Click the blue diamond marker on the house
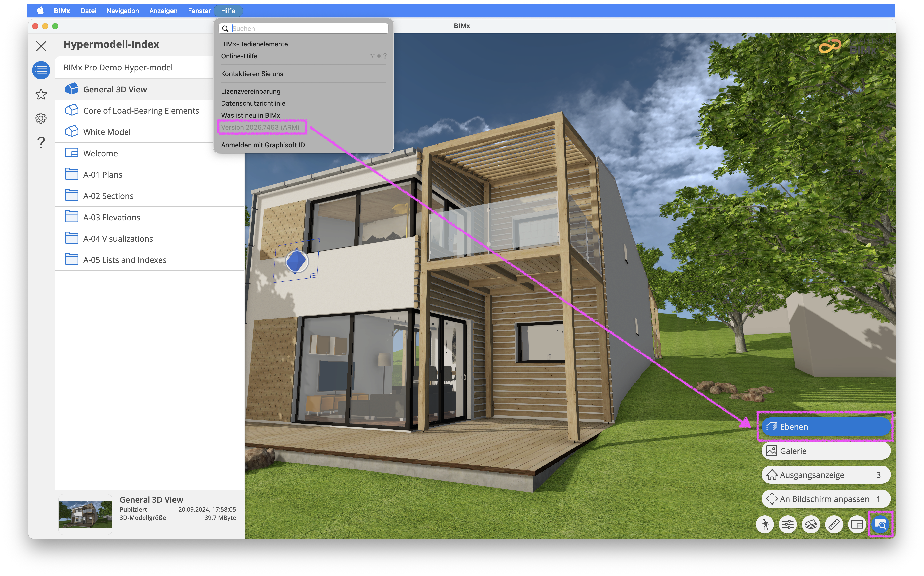The height and width of the screenshot is (576, 924). coord(297,261)
